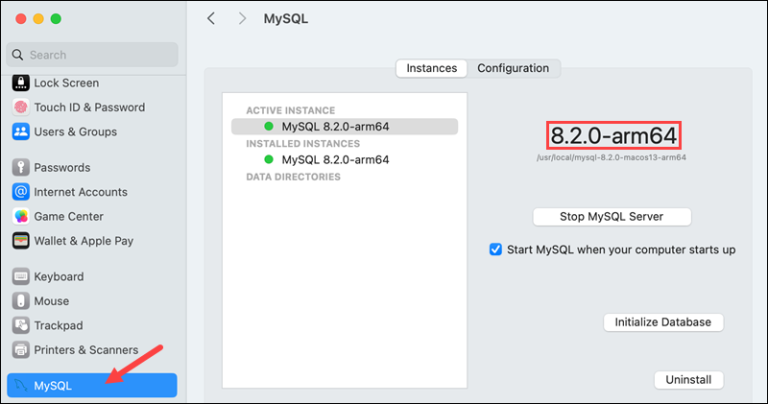
Task: Select Keyboard settings icon
Action: 21,277
